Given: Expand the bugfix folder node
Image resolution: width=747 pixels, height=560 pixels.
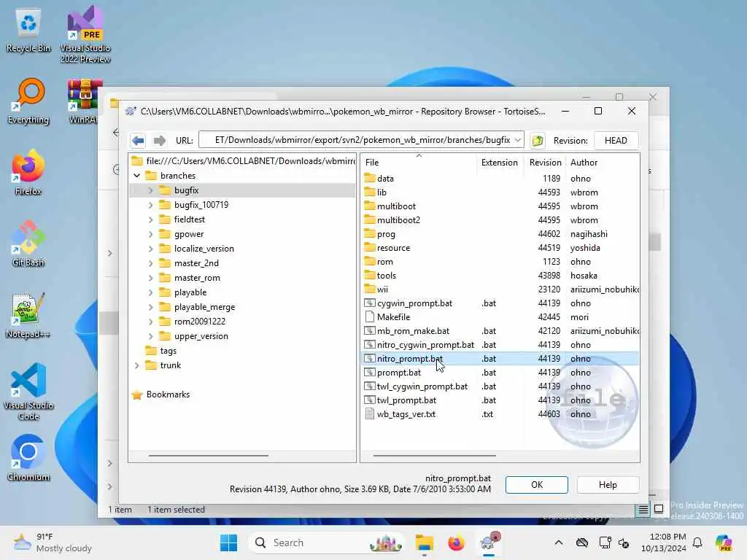Looking at the screenshot, I should (150, 190).
